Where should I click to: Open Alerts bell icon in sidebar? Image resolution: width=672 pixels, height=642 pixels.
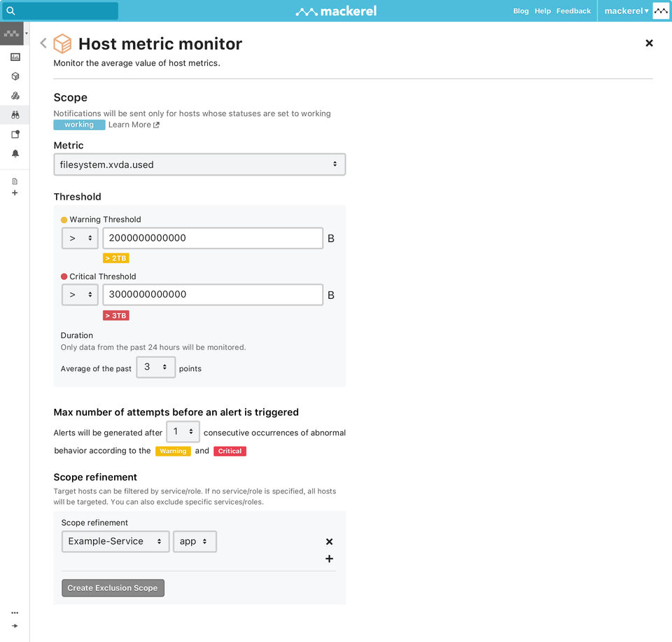pyautogui.click(x=15, y=153)
